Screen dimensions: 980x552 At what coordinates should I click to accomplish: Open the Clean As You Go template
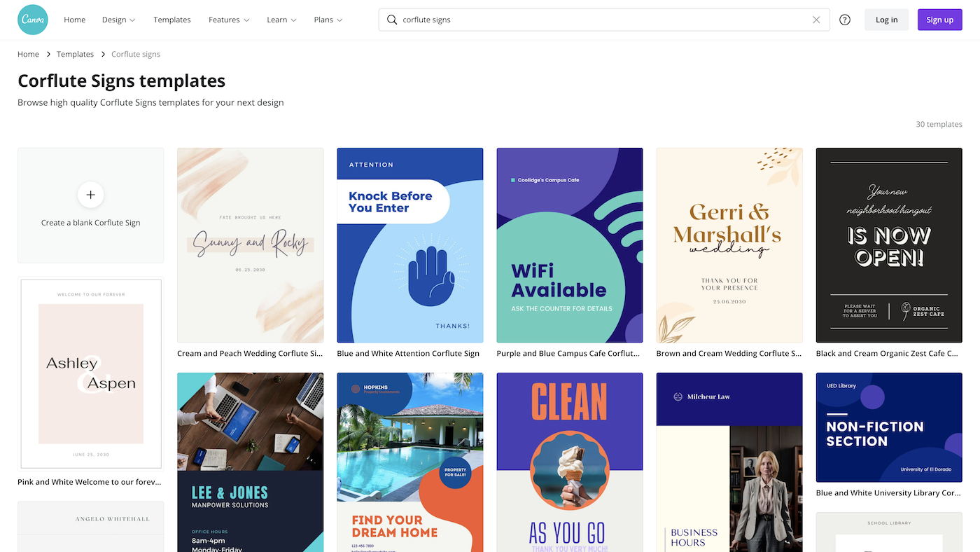[x=570, y=462]
